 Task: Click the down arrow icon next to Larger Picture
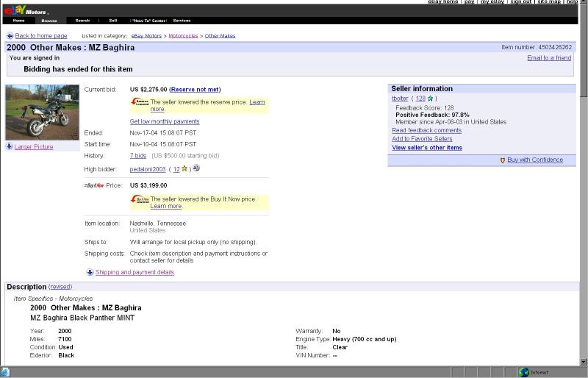pyautogui.click(x=10, y=146)
